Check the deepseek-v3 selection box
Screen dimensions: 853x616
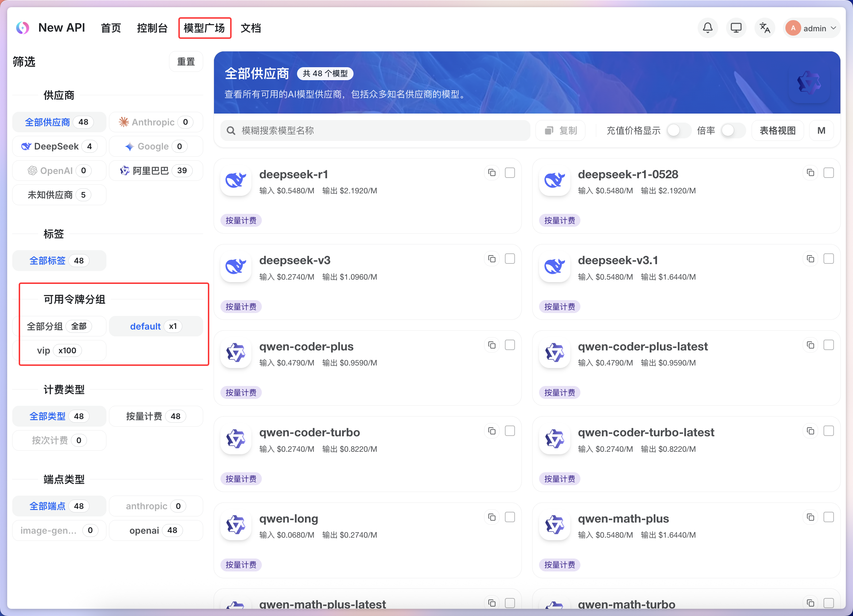tap(510, 259)
